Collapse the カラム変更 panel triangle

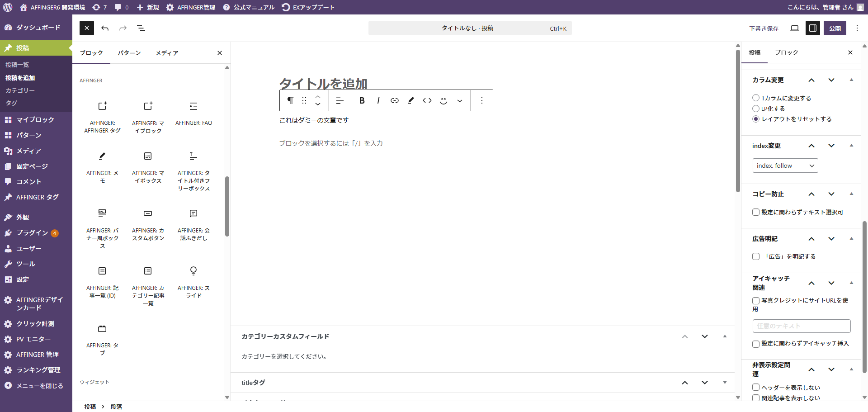[851, 80]
